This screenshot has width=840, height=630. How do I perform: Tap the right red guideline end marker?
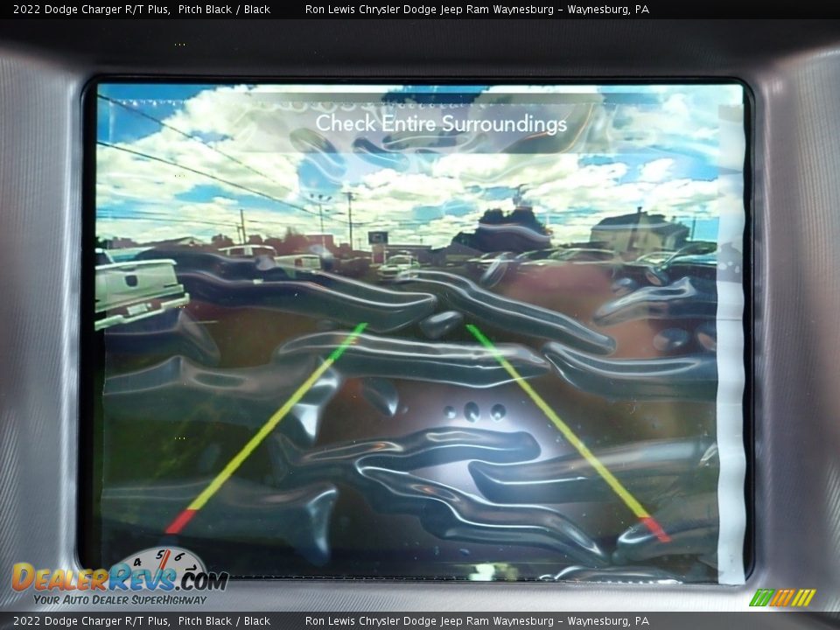click(654, 528)
